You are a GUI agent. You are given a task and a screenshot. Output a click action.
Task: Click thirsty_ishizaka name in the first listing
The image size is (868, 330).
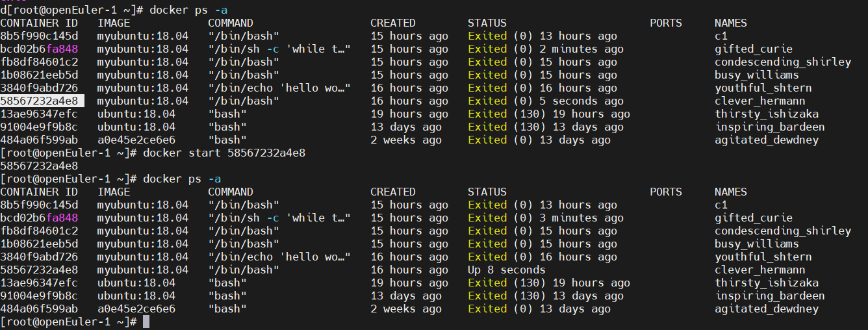tap(767, 114)
